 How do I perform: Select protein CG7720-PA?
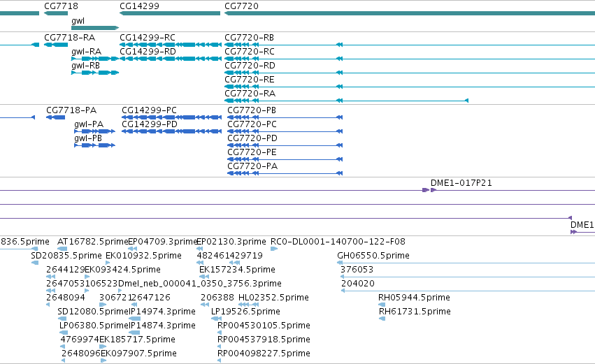pyautogui.click(x=252, y=166)
